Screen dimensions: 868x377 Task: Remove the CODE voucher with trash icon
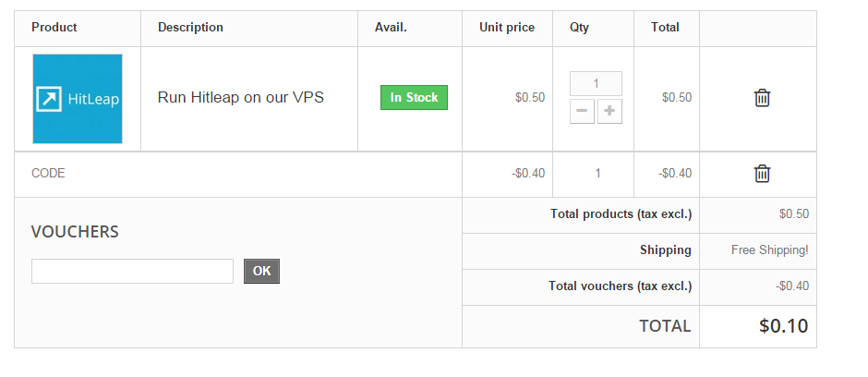(762, 174)
